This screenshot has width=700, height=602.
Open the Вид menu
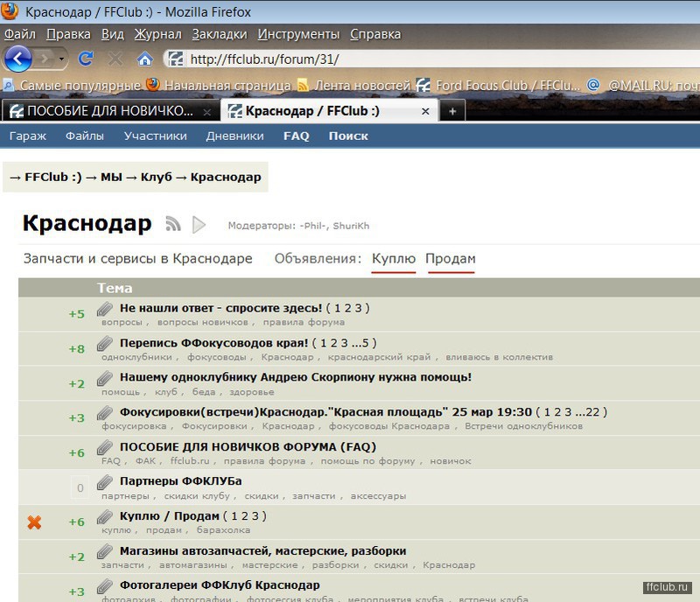tap(113, 34)
